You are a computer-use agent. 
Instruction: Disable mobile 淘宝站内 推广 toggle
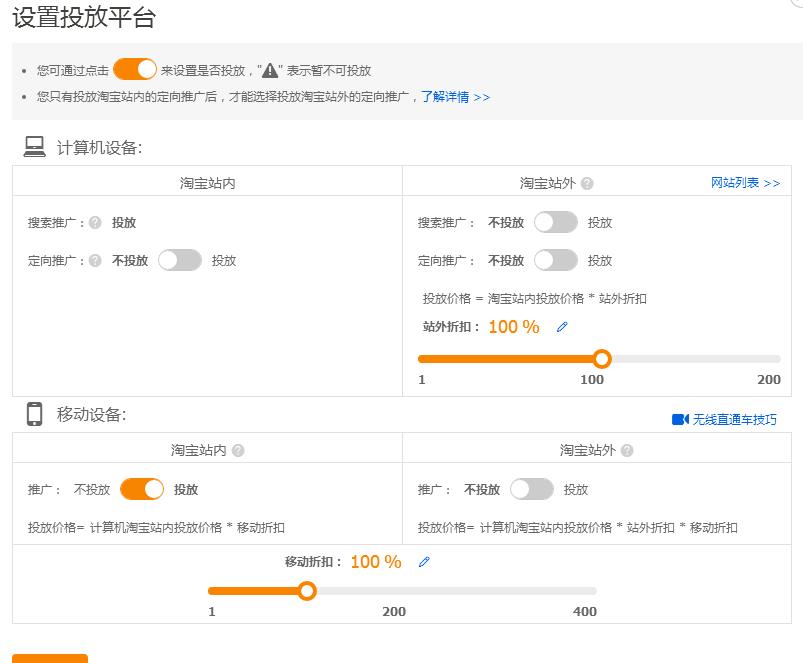coord(142,489)
